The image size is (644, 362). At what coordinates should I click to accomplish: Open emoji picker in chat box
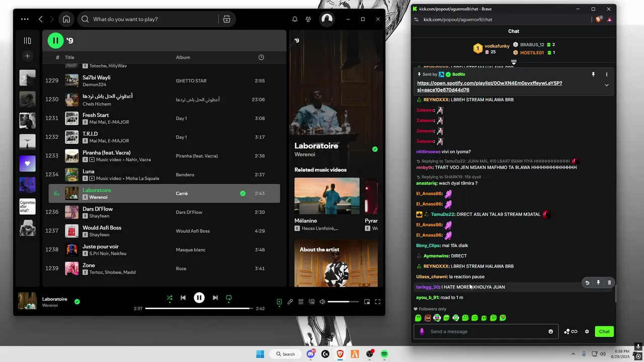pyautogui.click(x=551, y=331)
